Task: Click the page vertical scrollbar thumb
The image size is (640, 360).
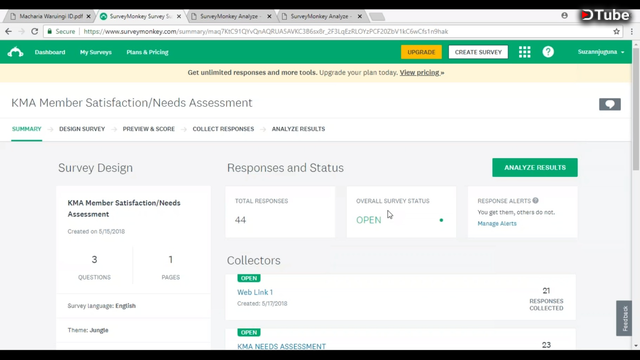Action: [636, 109]
